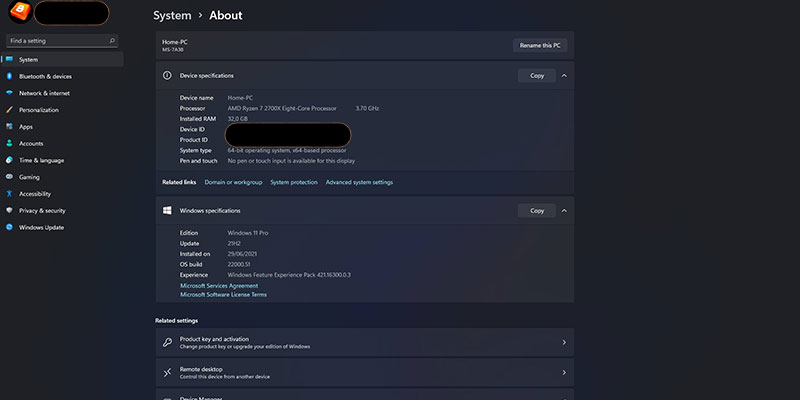
Task: Open Accounts settings
Action: 62,144
